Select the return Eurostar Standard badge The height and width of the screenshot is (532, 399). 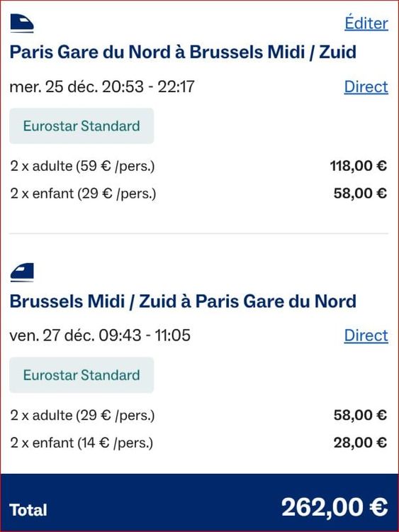pyautogui.click(x=82, y=375)
